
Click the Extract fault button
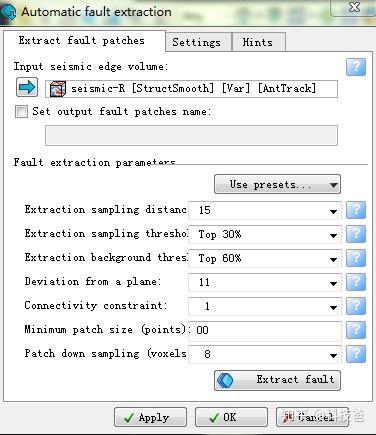pos(277,380)
